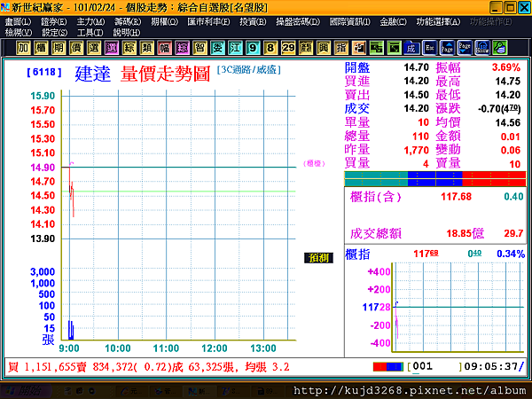The height and width of the screenshot is (399, 532).
Task: Click the 29 toolbar icon
Action: (288, 48)
